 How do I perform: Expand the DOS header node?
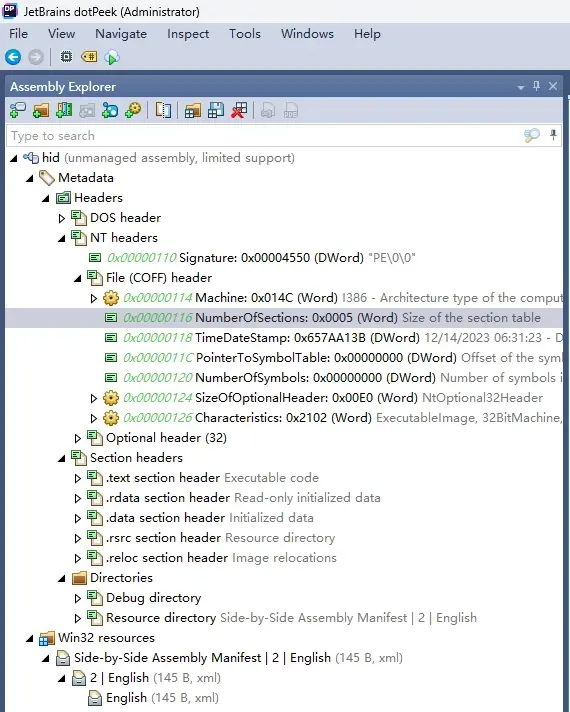tap(62, 218)
